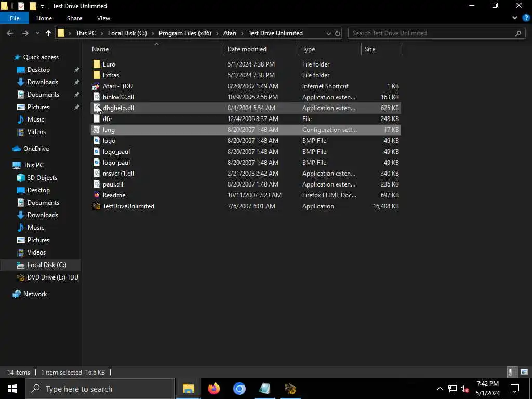Open the network icon in system tray

[453, 389]
